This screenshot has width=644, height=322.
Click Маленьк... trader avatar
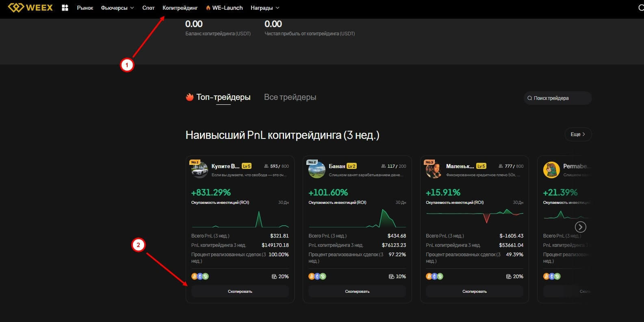[x=434, y=169]
